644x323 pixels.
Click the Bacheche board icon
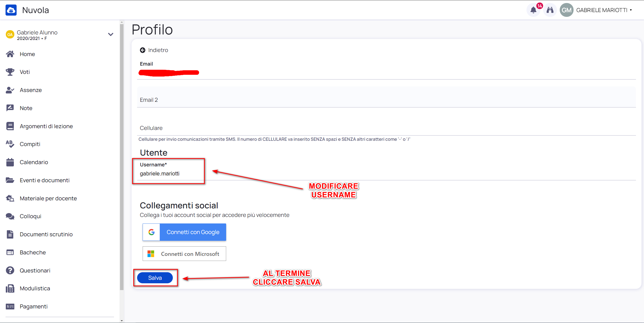coord(10,252)
